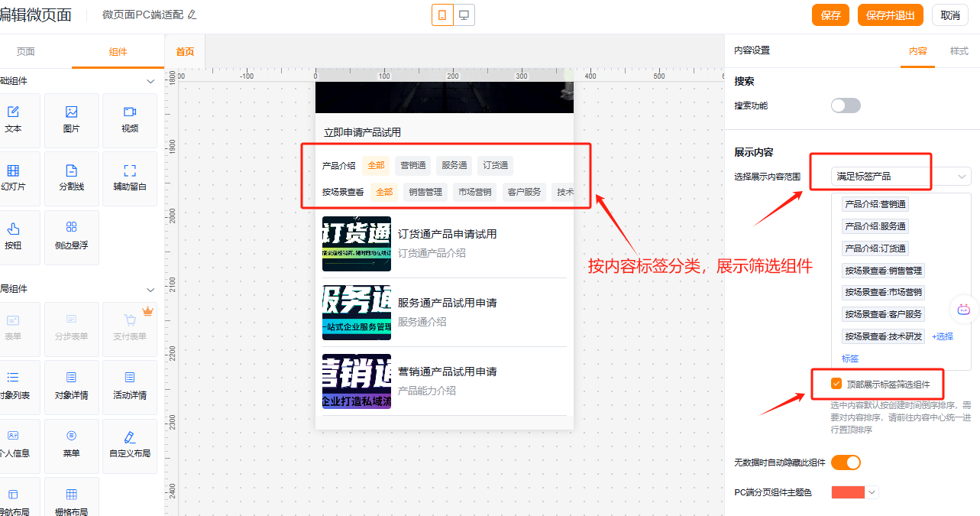The height and width of the screenshot is (516, 980).
Task: Switch to mobile preview device icon
Action: click(x=442, y=15)
